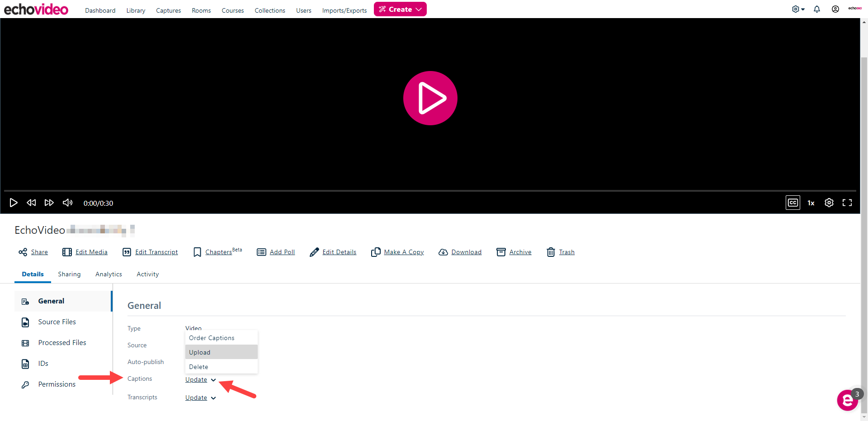Change the 1x playback speed
The image size is (868, 421).
point(811,203)
